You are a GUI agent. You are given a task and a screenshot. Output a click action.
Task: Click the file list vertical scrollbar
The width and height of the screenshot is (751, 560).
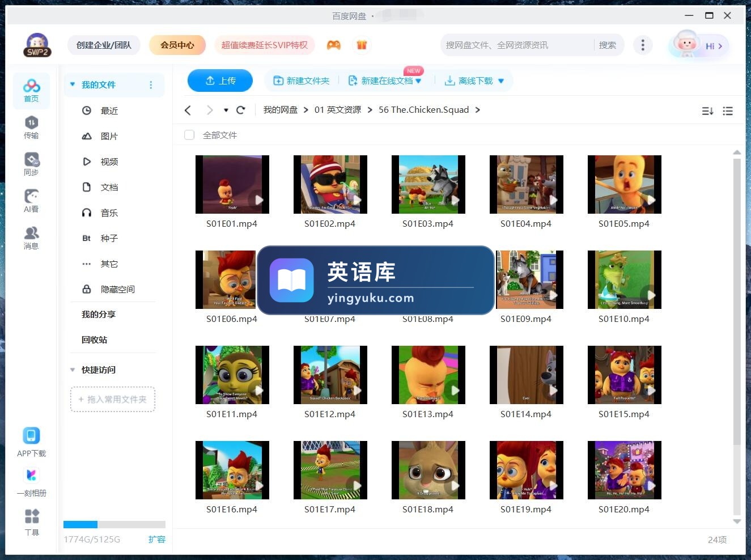737,302
